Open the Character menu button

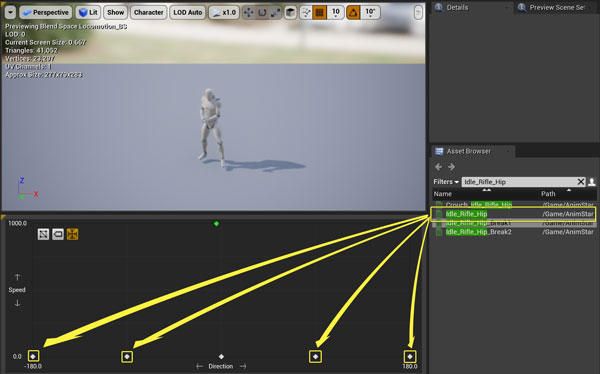(x=148, y=12)
